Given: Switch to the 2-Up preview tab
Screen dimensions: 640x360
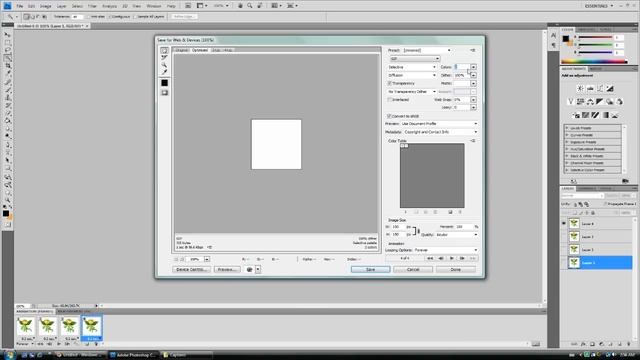Looking at the screenshot, I should point(216,50).
